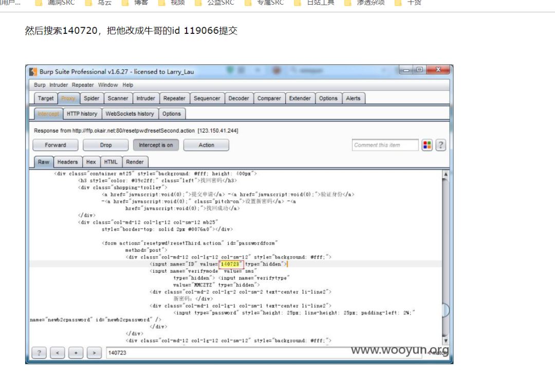Image resolution: width=555 pixels, height=392 pixels.
Task: Open the 干货 bookmark folder
Action: pyautogui.click(x=408, y=3)
